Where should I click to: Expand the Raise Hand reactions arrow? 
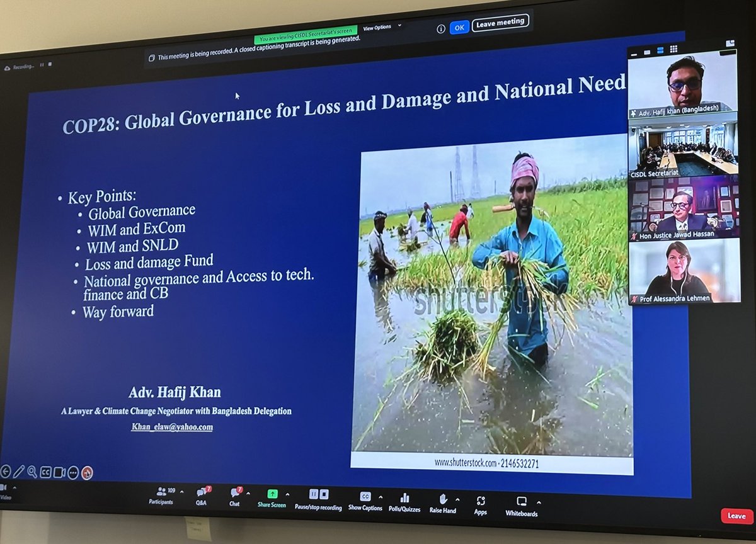[x=457, y=499]
